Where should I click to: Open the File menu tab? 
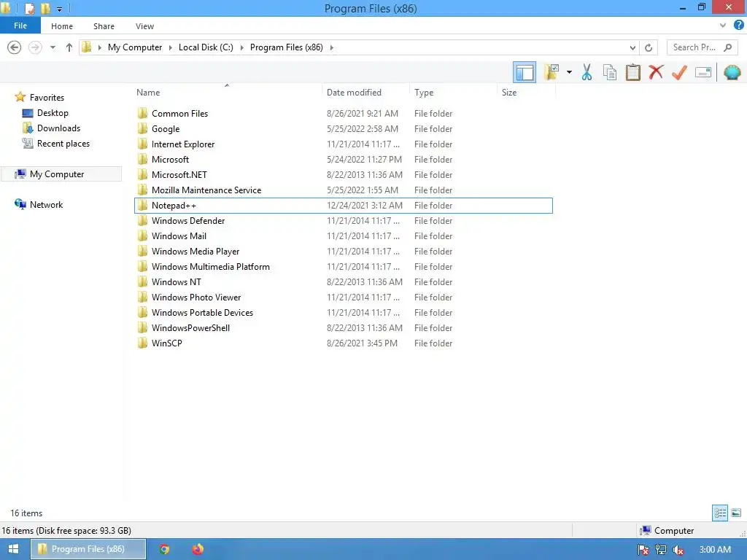(x=20, y=26)
